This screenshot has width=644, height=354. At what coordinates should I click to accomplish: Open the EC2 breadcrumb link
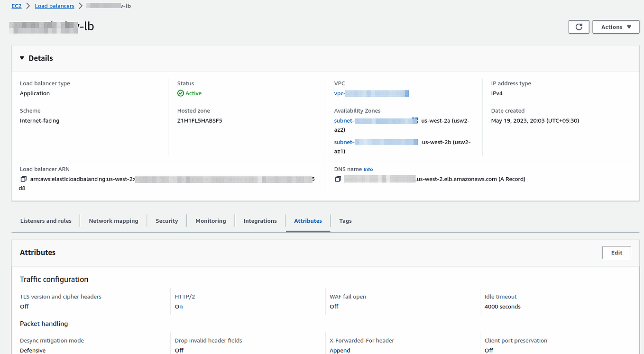16,6
